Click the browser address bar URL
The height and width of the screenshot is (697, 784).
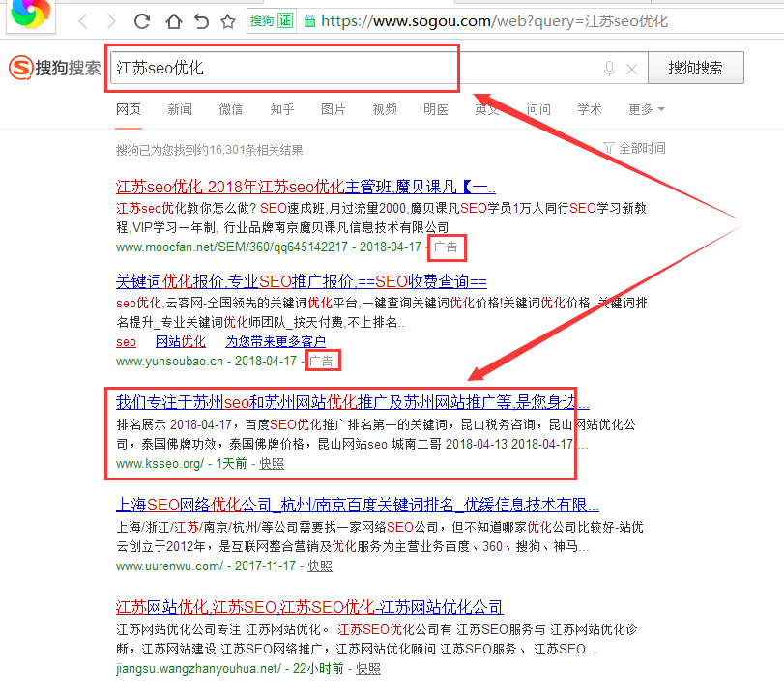coord(495,21)
